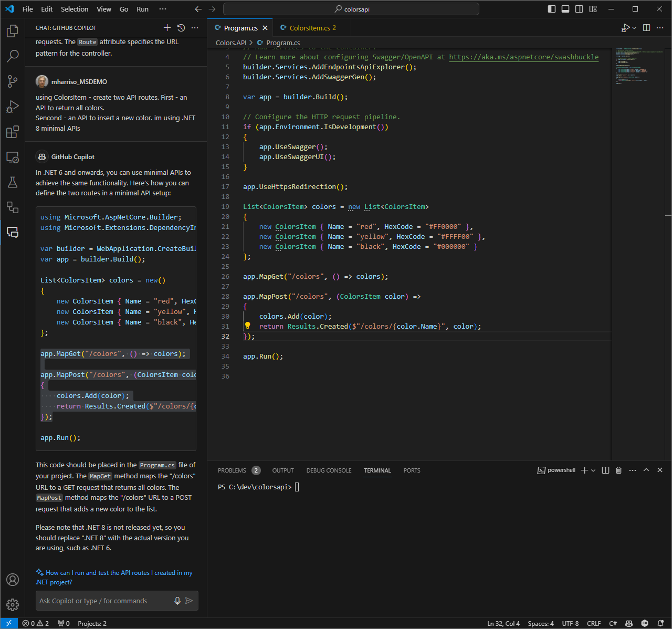
Task: Switch to Debug Console tab
Action: [x=329, y=470]
